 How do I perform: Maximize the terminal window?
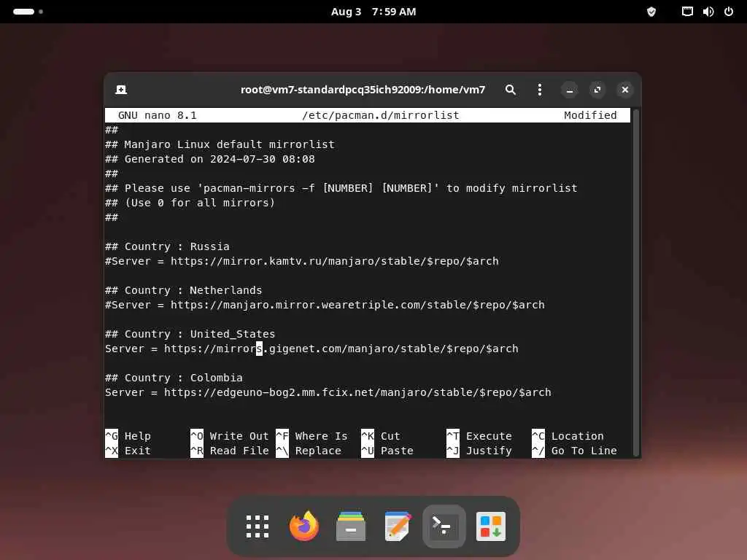[597, 90]
